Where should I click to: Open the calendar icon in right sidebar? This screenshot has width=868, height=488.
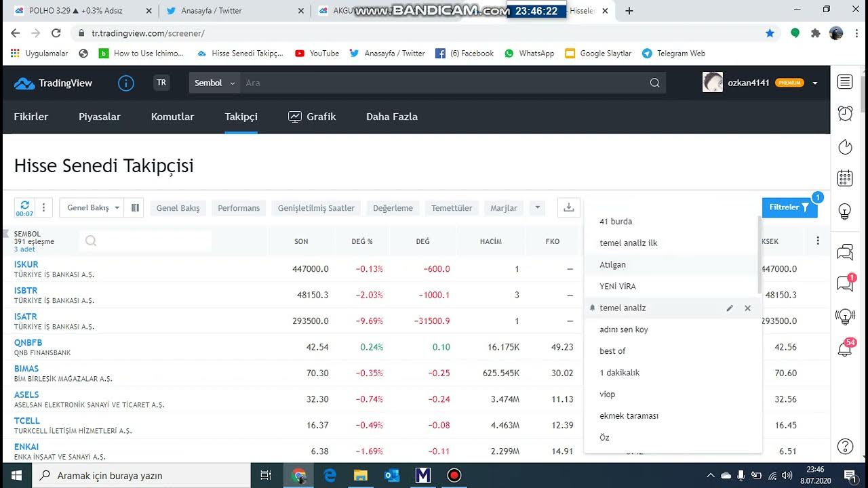(845, 178)
